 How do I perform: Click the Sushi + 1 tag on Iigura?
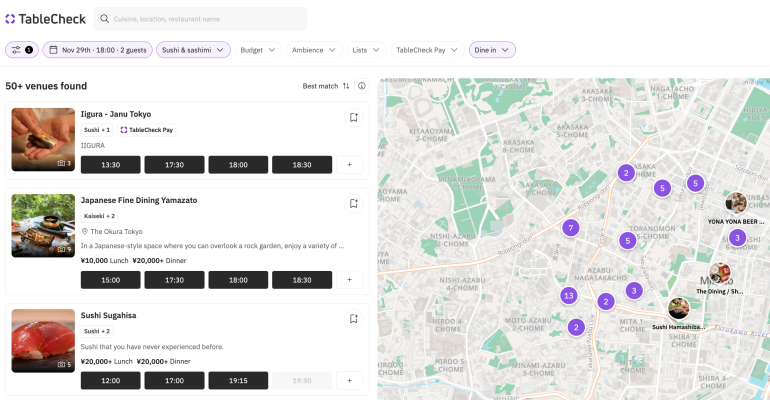click(97, 130)
